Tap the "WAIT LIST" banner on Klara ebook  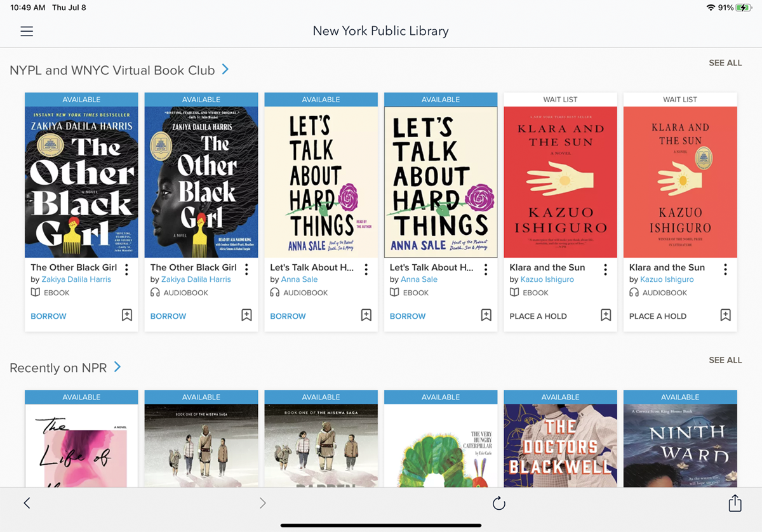[561, 100]
